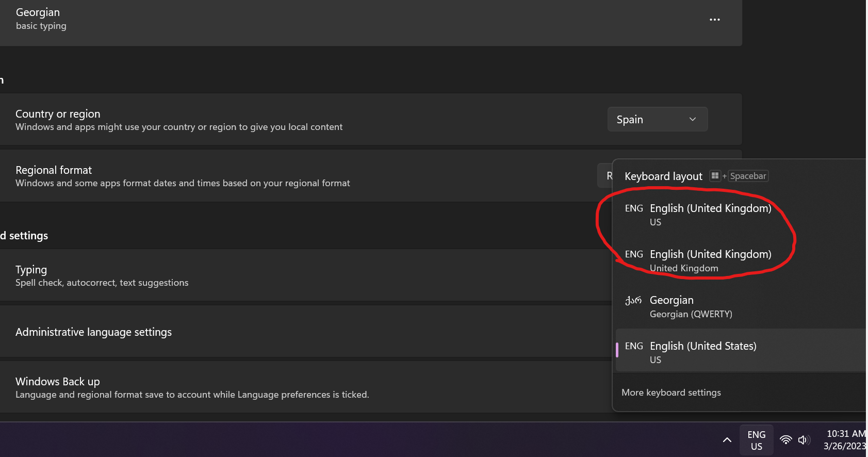
Task: Open Administrative language settings
Action: pyautogui.click(x=93, y=332)
